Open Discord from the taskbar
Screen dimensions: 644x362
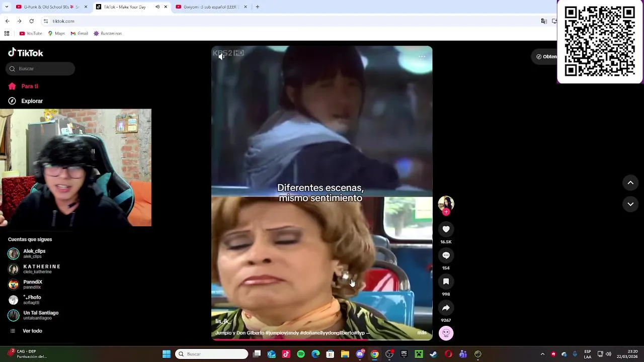(360, 354)
